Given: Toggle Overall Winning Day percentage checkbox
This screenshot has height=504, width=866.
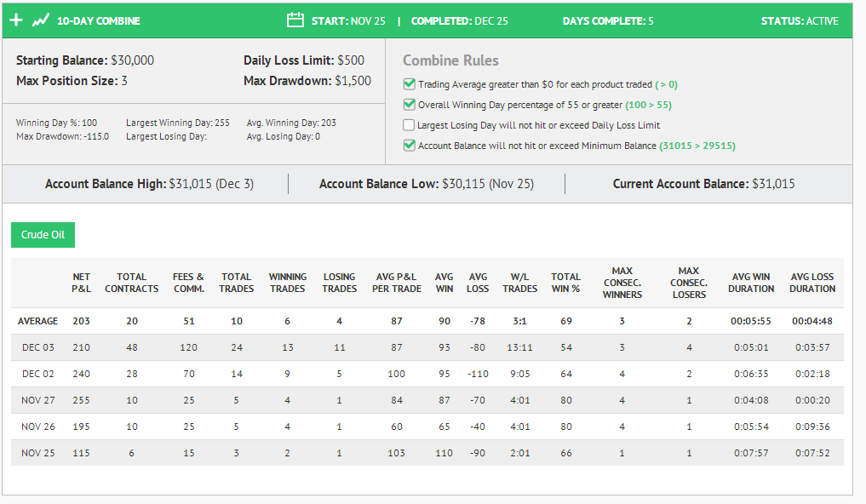Looking at the screenshot, I should click(x=410, y=105).
